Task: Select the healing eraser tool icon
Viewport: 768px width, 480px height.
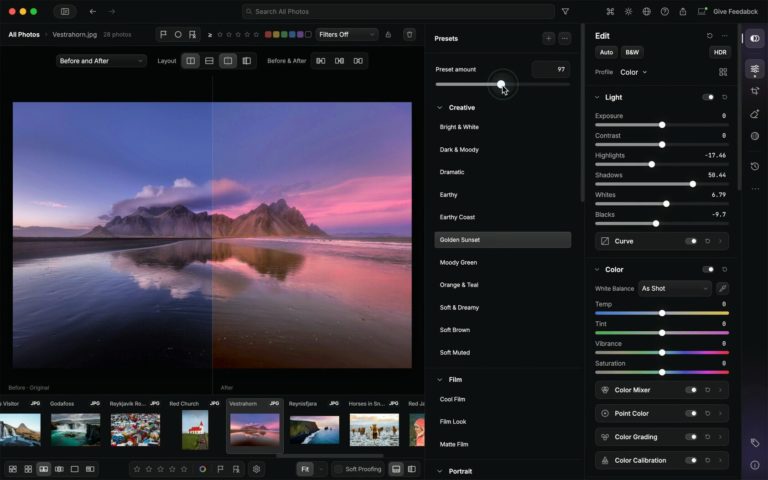Action: [755, 114]
